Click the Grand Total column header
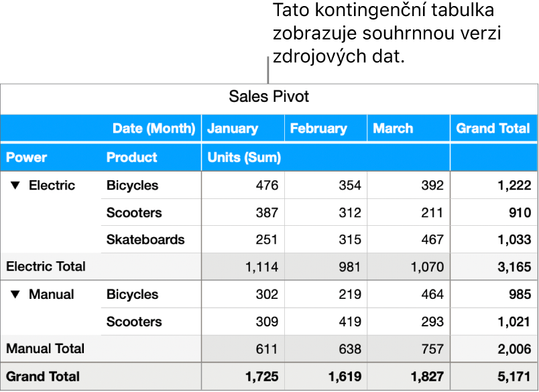539x392 pixels. click(x=493, y=129)
